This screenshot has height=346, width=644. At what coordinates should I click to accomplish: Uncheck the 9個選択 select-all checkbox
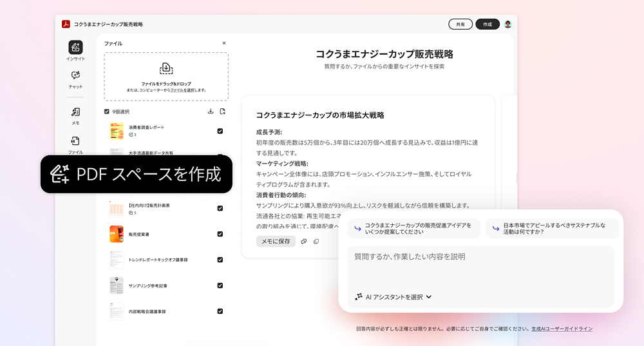[x=107, y=111]
